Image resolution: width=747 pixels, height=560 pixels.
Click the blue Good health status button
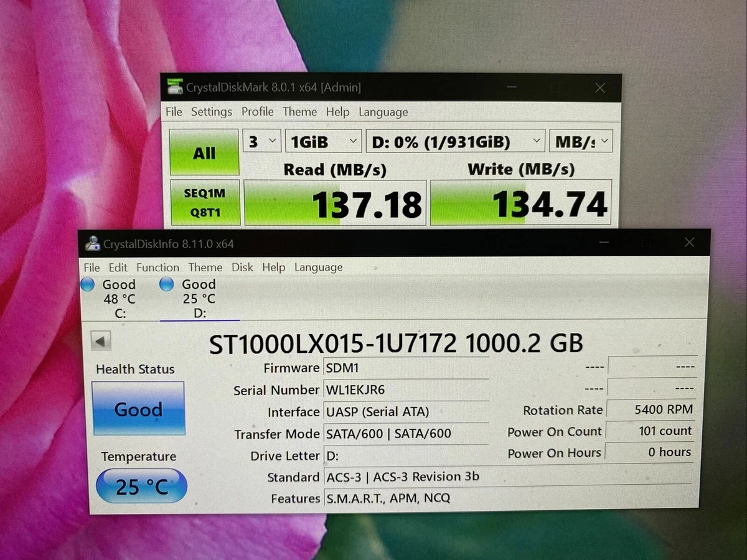click(x=138, y=409)
